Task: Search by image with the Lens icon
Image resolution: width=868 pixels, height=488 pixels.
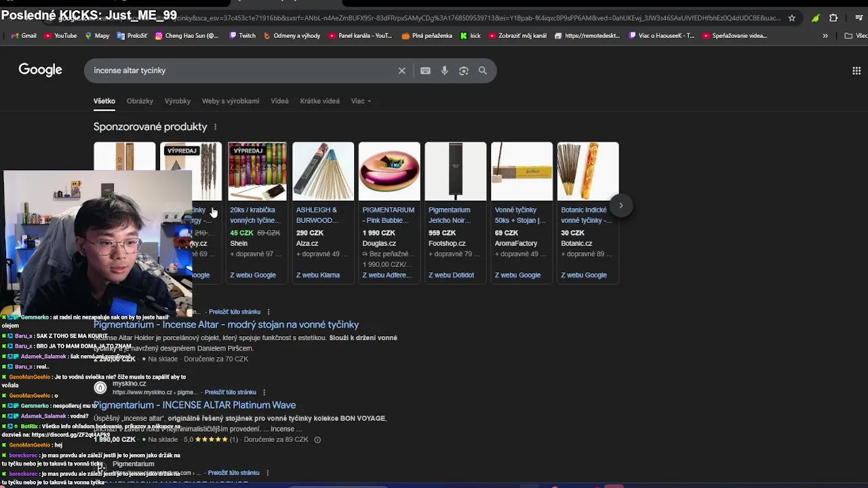Action: click(464, 70)
